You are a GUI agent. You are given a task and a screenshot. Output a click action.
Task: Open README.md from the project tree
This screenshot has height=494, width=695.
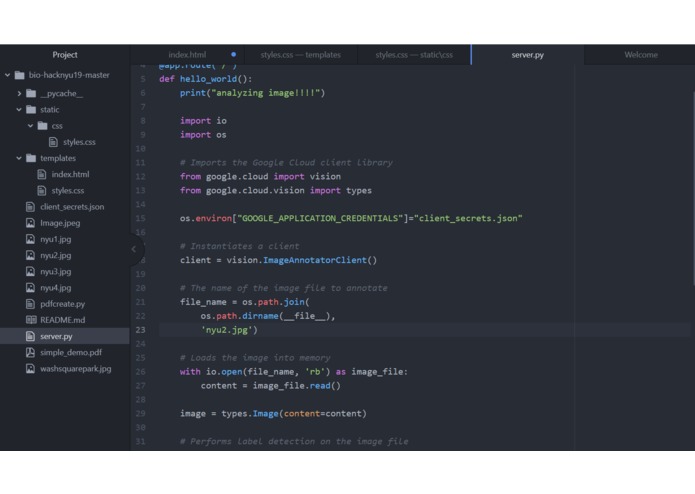[x=62, y=320]
